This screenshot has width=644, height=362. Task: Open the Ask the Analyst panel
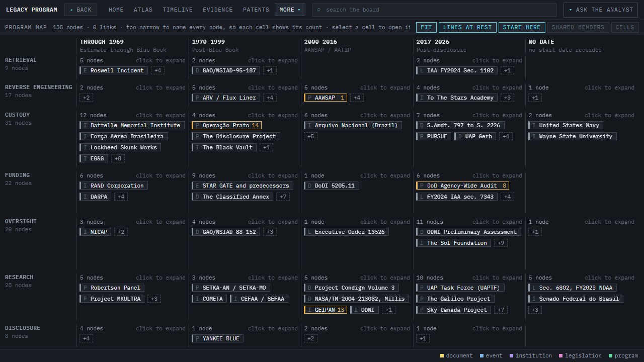tap(601, 10)
